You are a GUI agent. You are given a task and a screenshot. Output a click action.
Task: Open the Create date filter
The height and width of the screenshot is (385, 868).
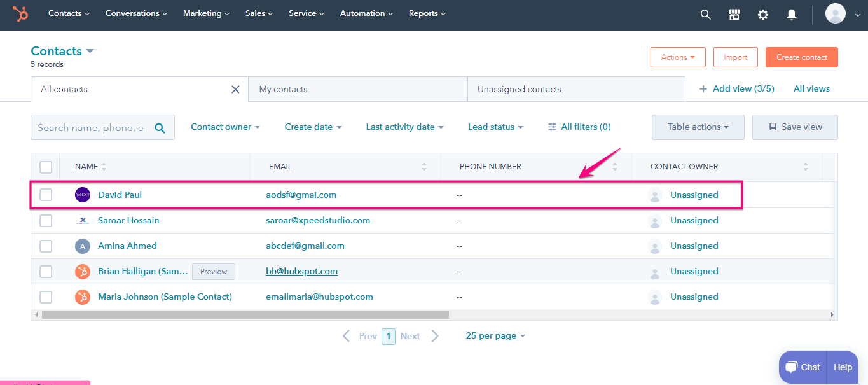(313, 127)
